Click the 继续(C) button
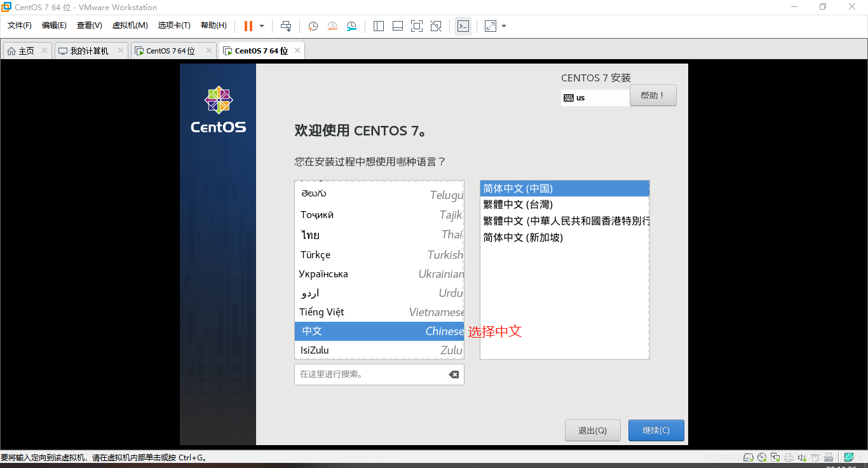 [656, 430]
